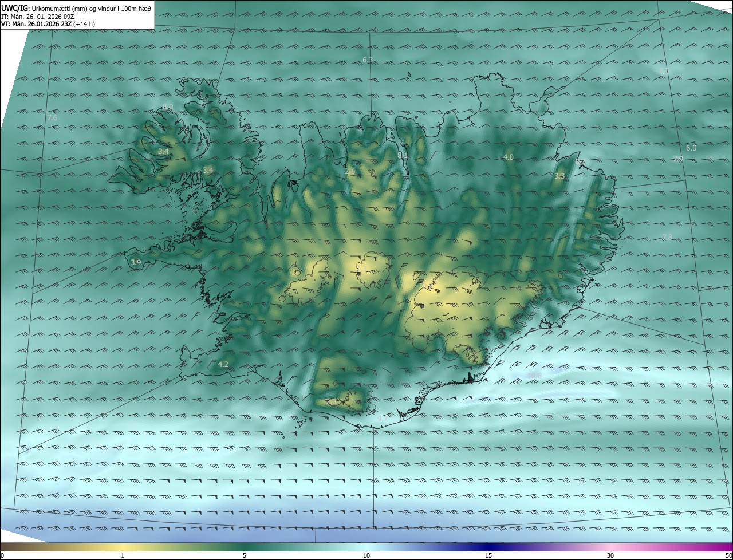Click the value label '3.9' on Snæfellsnes peninsula
The width and height of the screenshot is (733, 560).
[136, 262]
